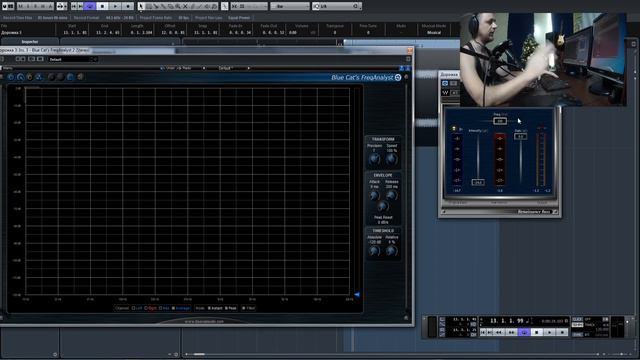Toggle the Mid channel checkbox
Viewport: 640px width, 360px height.
[160, 308]
